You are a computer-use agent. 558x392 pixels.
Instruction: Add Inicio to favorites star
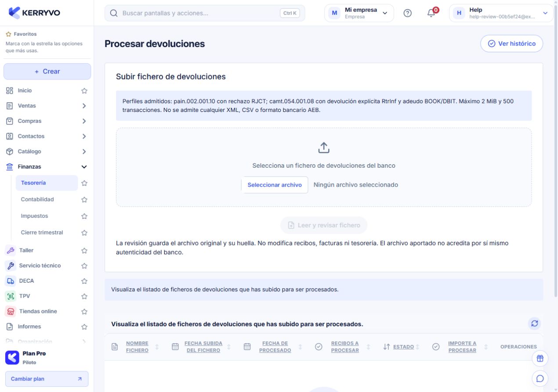[84, 91]
